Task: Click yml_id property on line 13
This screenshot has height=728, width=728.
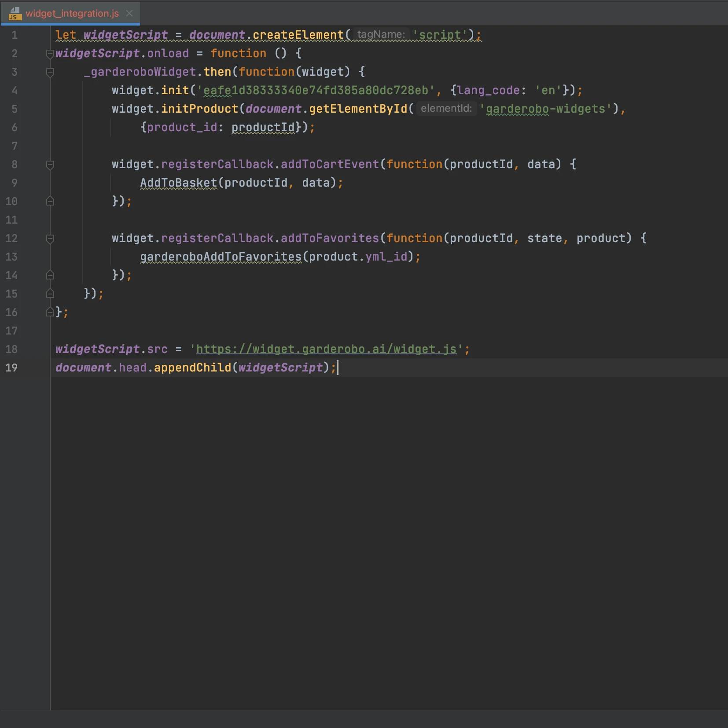Action: [386, 257]
